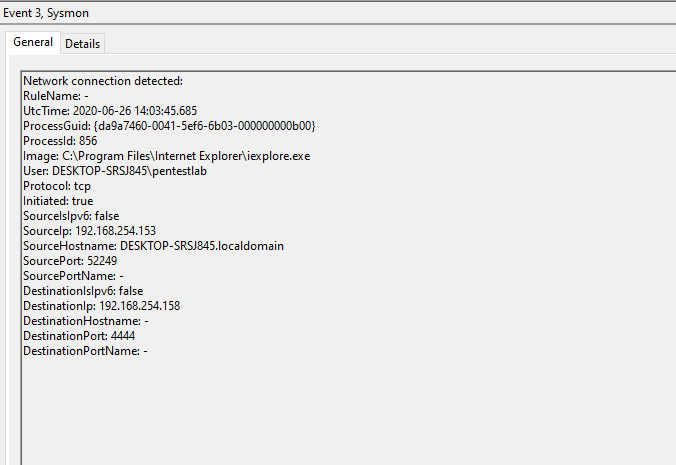Switch to the Details tab
The width and height of the screenshot is (676, 465).
pos(82,44)
